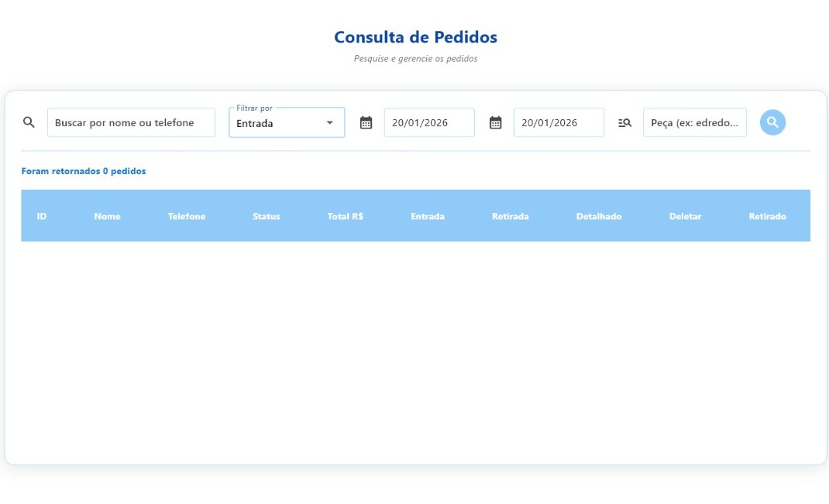Click the list-search icon beside the Peça field

(x=625, y=122)
